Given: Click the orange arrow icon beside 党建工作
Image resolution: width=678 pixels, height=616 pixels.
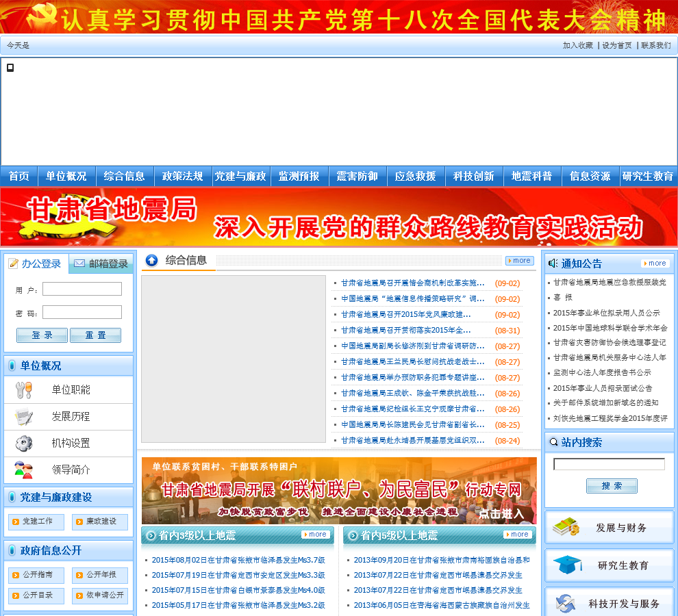Looking at the screenshot, I should (16, 522).
